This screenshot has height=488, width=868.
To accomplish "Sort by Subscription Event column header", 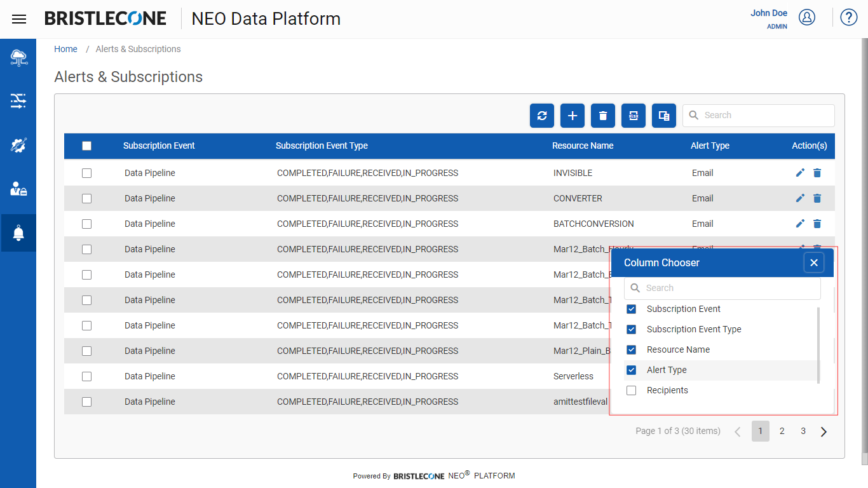I will point(159,146).
